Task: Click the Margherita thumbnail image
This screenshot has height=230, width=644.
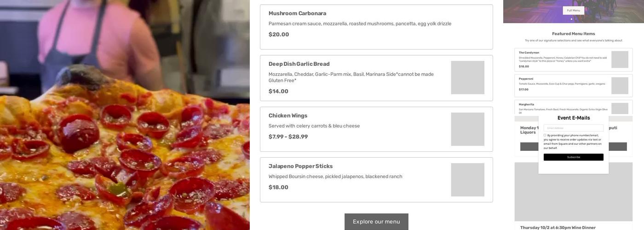Action: coord(620,109)
